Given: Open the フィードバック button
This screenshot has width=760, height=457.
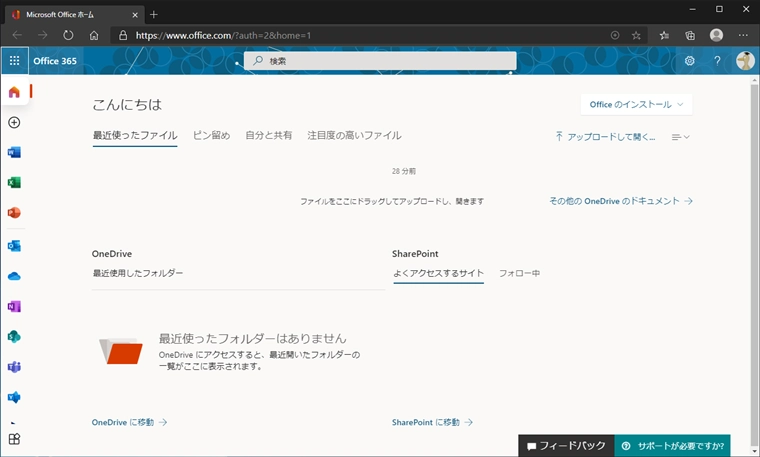Looking at the screenshot, I should 566,445.
